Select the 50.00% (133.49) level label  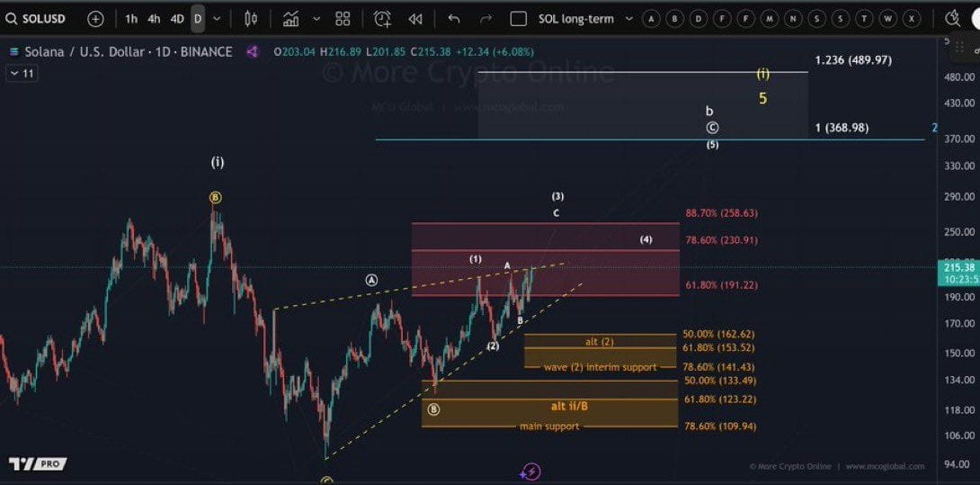720,382
